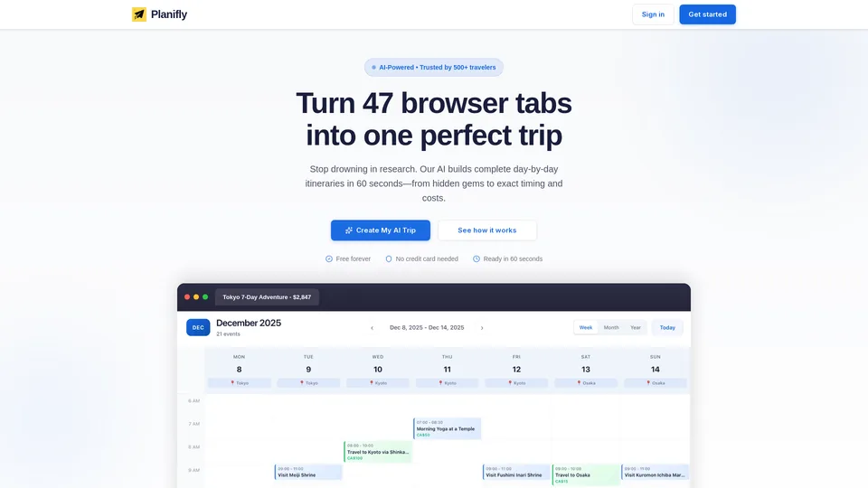This screenshot has width=868, height=488.
Task: Open the Morning Yoga at a Temple event
Action: coord(448,428)
